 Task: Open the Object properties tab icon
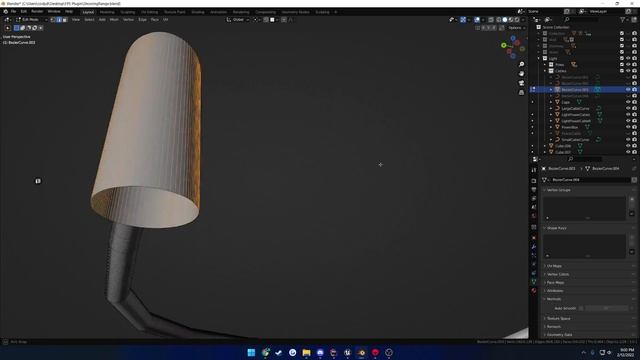coord(534,238)
